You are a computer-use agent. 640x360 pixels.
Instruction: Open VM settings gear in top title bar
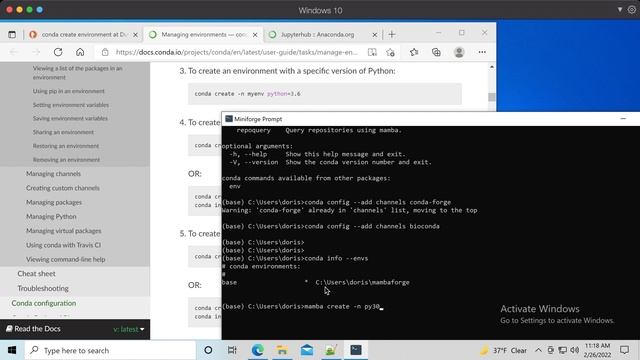[631, 9]
